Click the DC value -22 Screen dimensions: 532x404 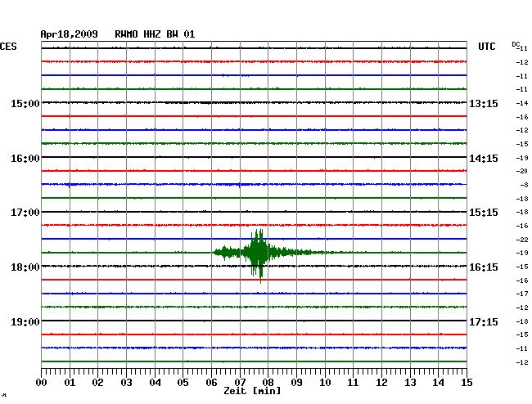(522, 240)
